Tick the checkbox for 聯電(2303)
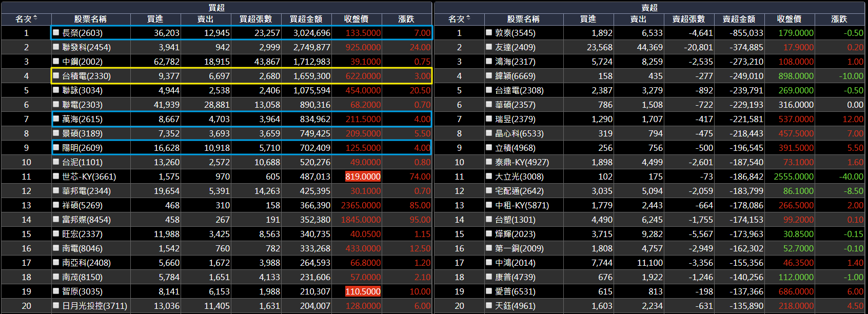Viewport: 868px width, 314px height. pos(56,104)
